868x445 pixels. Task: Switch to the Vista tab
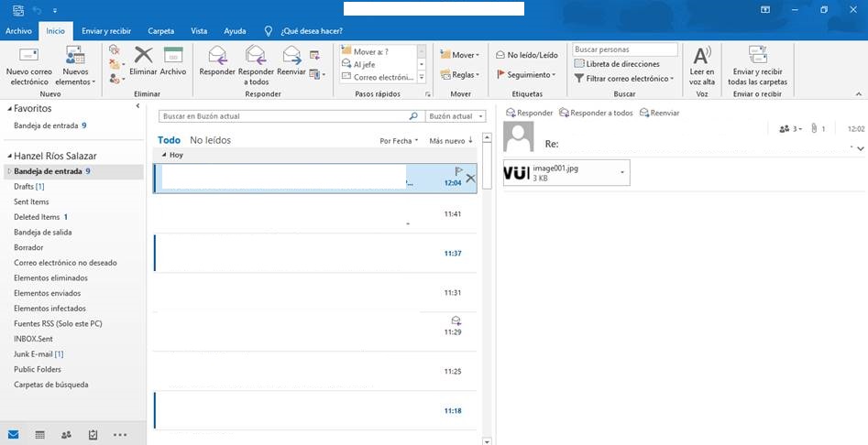coord(199,31)
